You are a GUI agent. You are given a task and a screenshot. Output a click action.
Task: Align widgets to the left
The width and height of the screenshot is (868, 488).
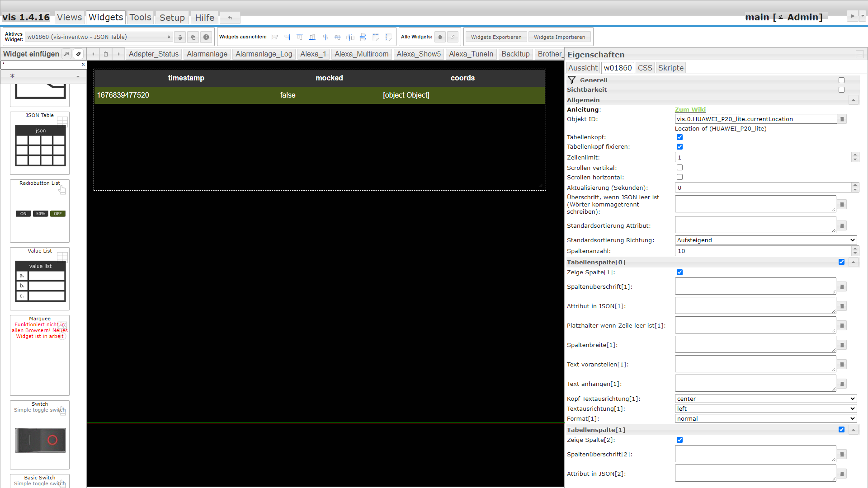pyautogui.click(x=274, y=37)
